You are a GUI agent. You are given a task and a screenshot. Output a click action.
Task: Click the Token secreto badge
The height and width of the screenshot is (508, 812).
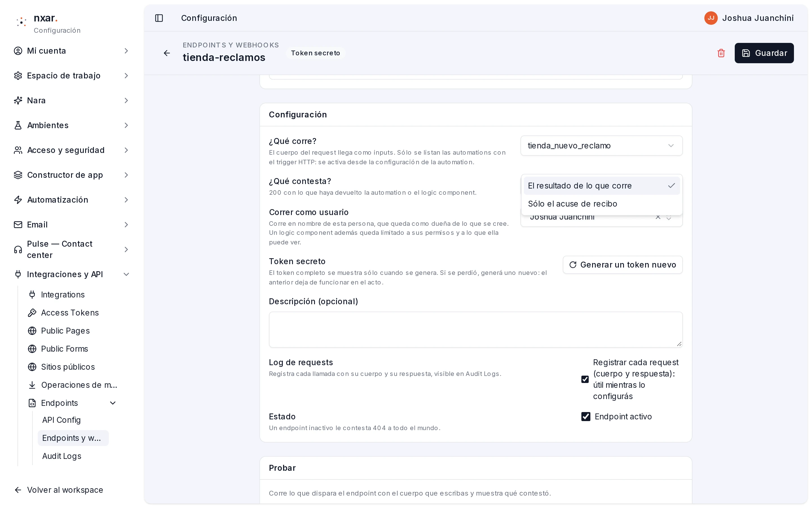click(x=315, y=53)
